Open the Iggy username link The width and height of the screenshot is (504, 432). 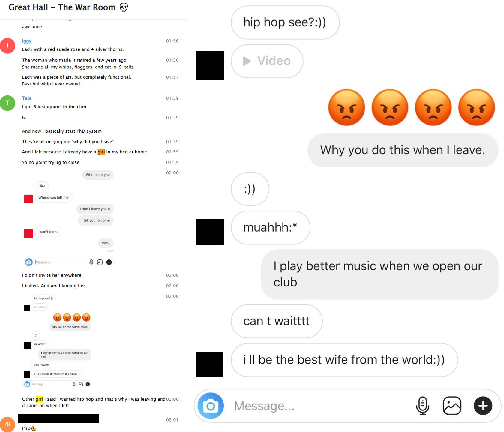27,41
